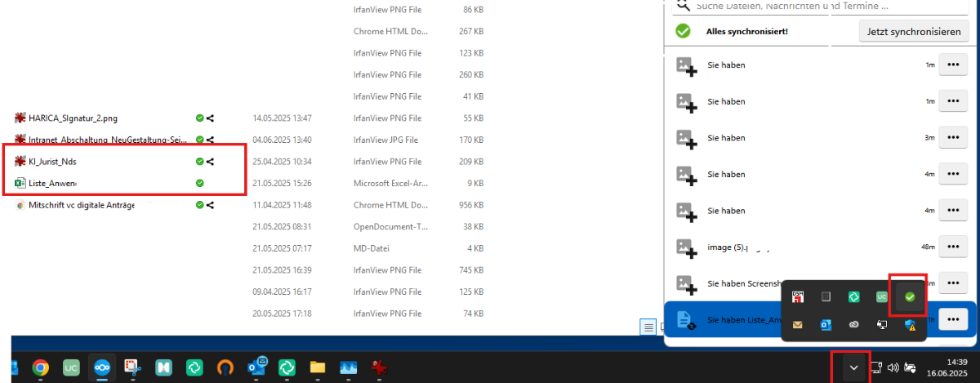The image size is (980, 383).
Task: Open the three-dots menu for the Liste_Anwen activity
Action: coord(952,319)
